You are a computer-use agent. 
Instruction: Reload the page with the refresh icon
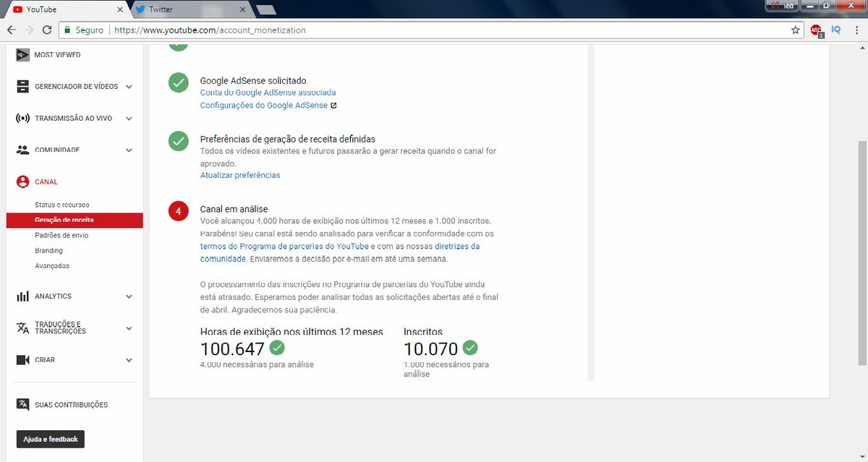point(47,30)
